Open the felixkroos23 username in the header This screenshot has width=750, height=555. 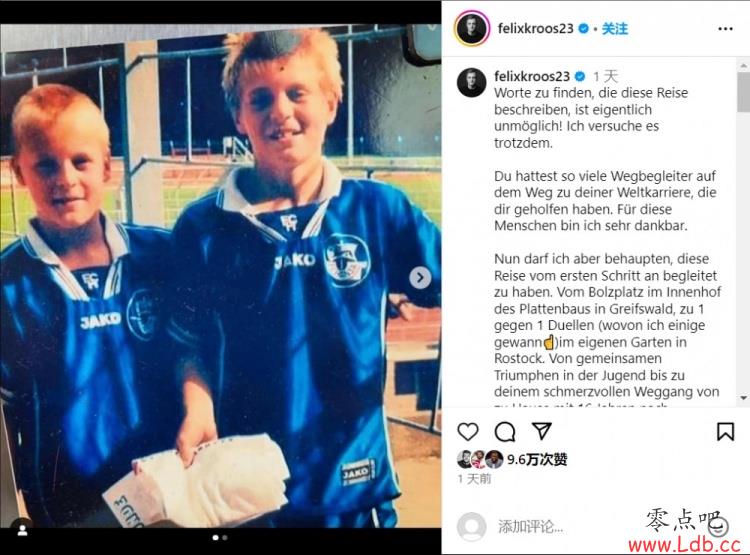pos(535,28)
